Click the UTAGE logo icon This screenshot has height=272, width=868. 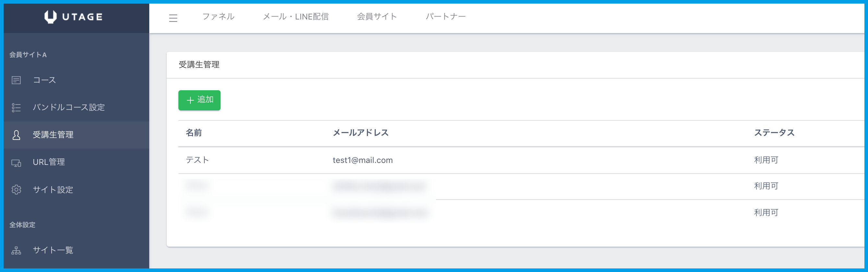coord(51,17)
